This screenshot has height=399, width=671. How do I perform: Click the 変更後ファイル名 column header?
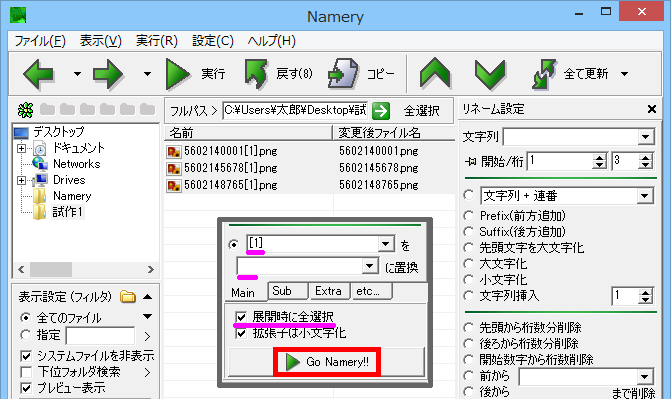394,133
